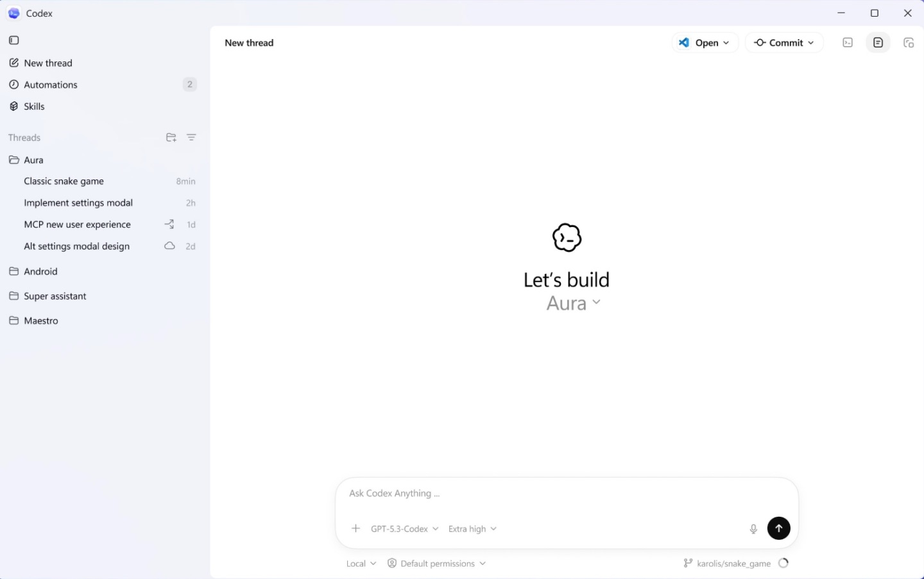
Task: Create a new thread folder
Action: click(x=171, y=137)
